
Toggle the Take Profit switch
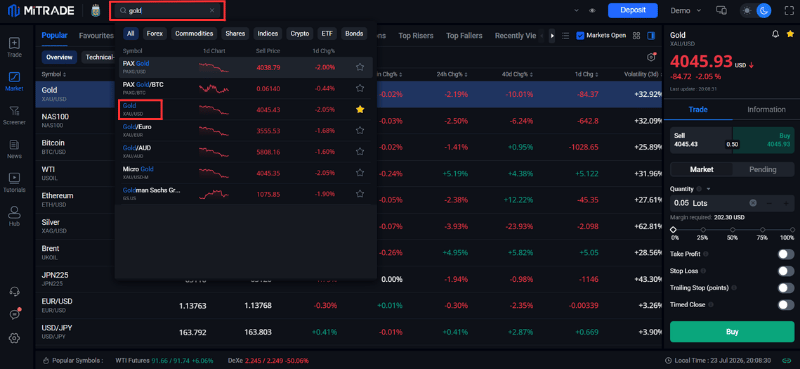[x=786, y=254]
